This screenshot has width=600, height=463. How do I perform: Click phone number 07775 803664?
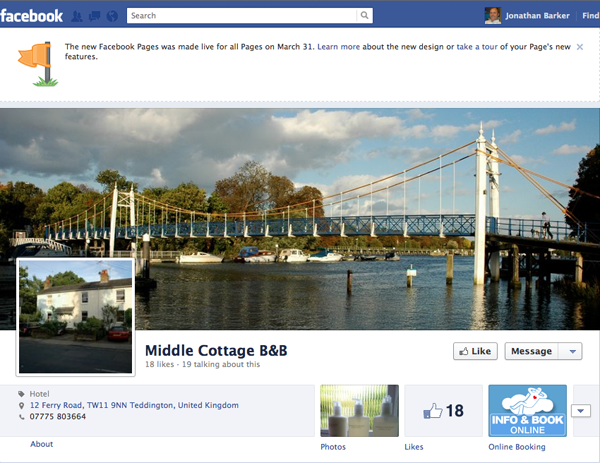point(58,417)
